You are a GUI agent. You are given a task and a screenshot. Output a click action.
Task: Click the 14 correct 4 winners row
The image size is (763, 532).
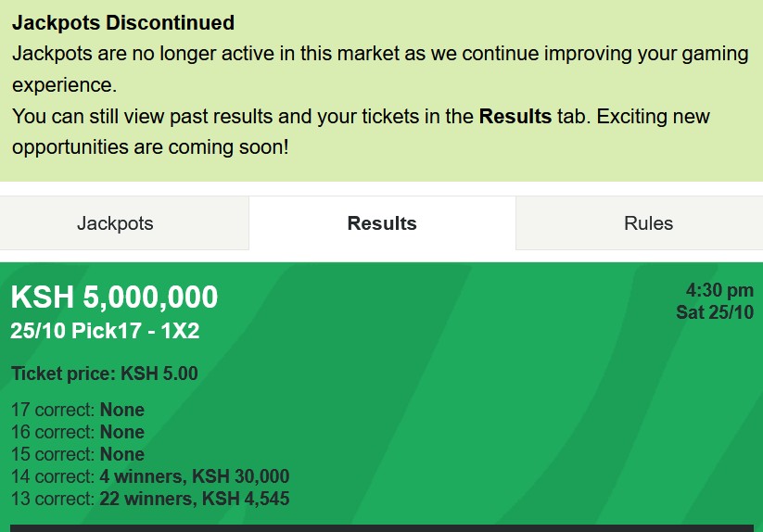(x=150, y=476)
